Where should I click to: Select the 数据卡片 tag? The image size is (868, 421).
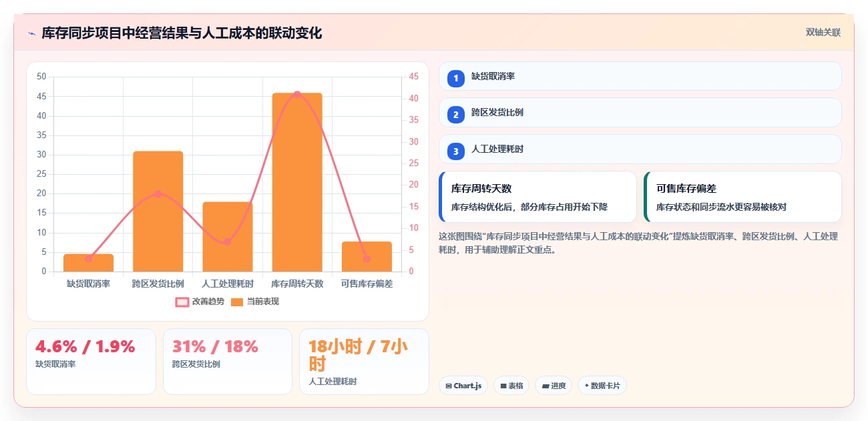(x=602, y=386)
